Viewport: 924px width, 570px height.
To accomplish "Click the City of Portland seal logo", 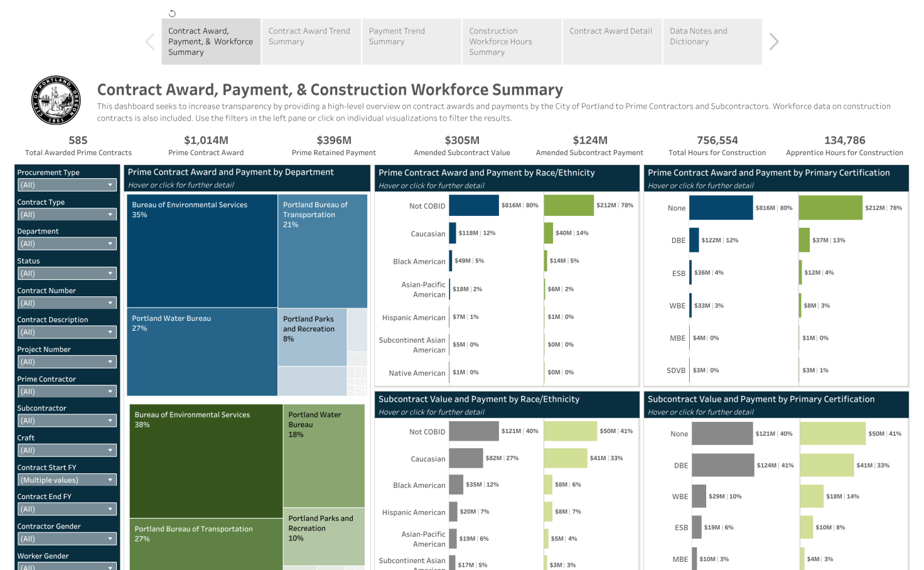I will pos(56,100).
